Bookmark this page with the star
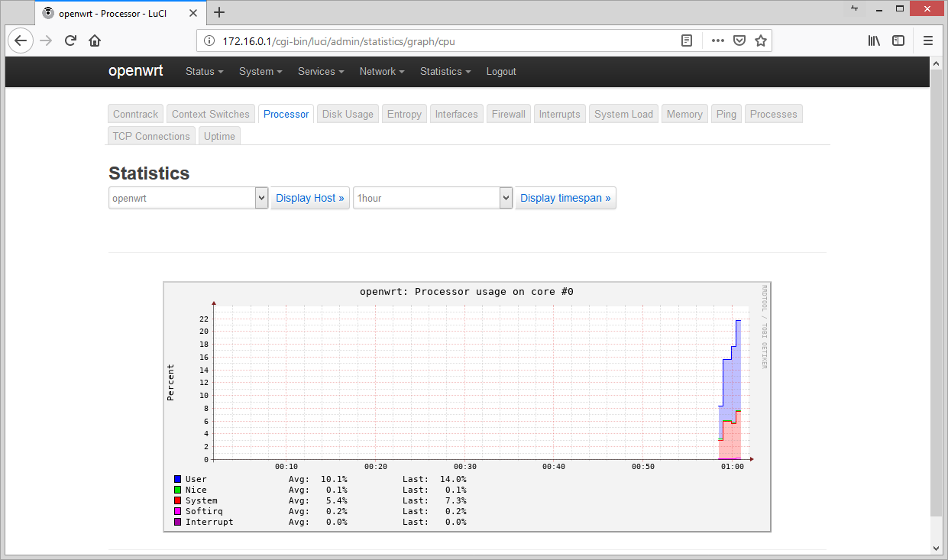This screenshot has height=560, width=948. [761, 40]
